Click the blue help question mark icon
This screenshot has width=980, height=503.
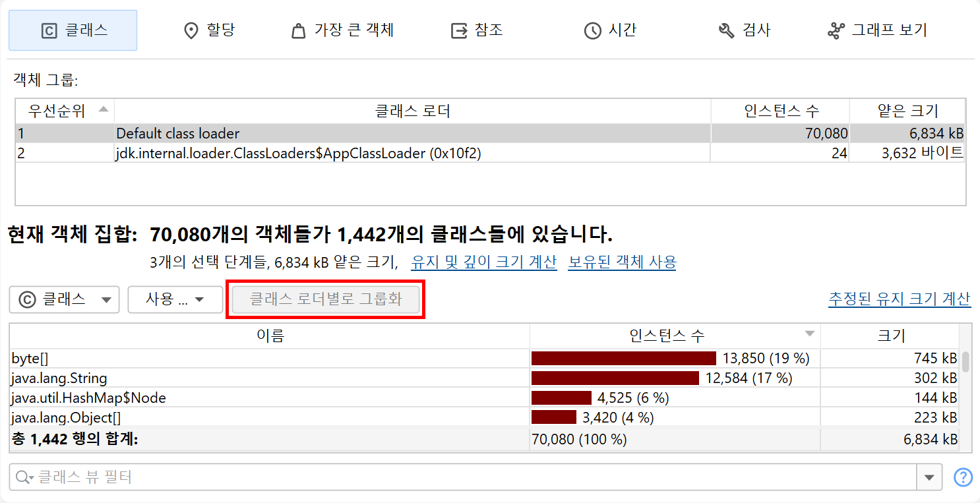tap(964, 477)
